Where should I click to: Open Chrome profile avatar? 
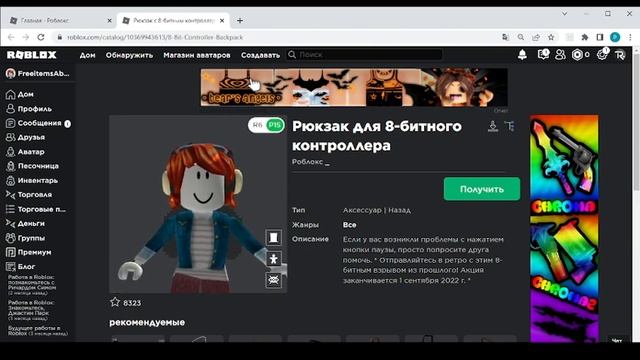click(615, 37)
